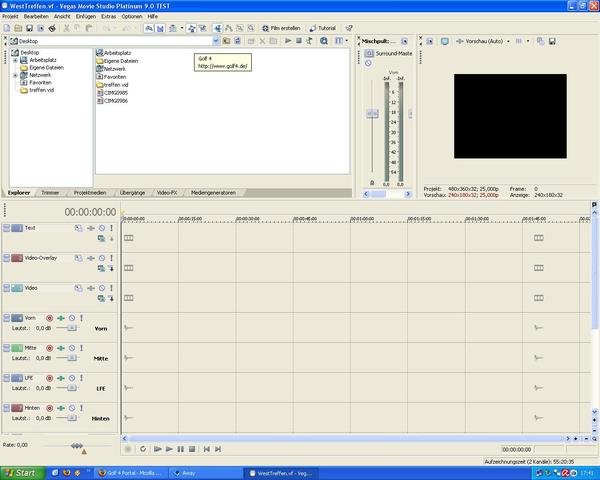The width and height of the screenshot is (600, 480).
Task: Click the web media search icon in Explorer
Action: click(x=324, y=41)
